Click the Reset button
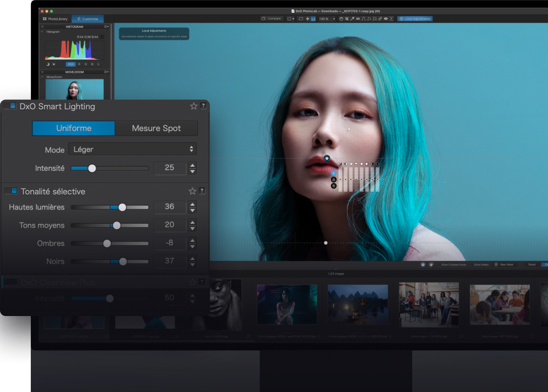The image size is (548, 392). coord(532,265)
